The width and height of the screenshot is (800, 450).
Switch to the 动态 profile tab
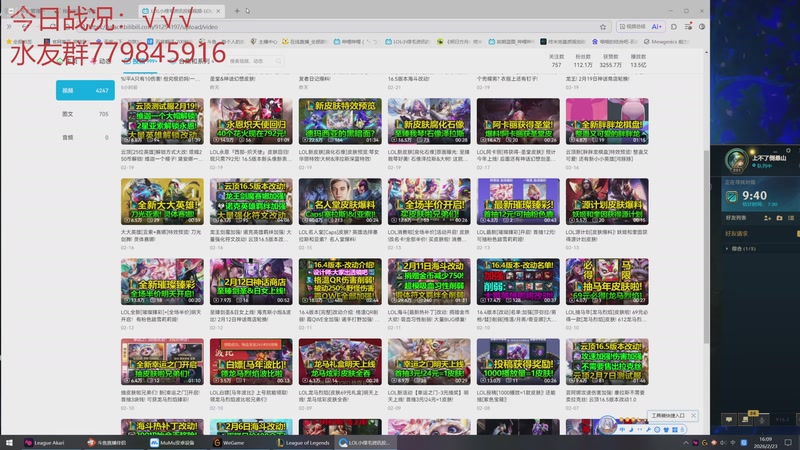tap(101, 61)
